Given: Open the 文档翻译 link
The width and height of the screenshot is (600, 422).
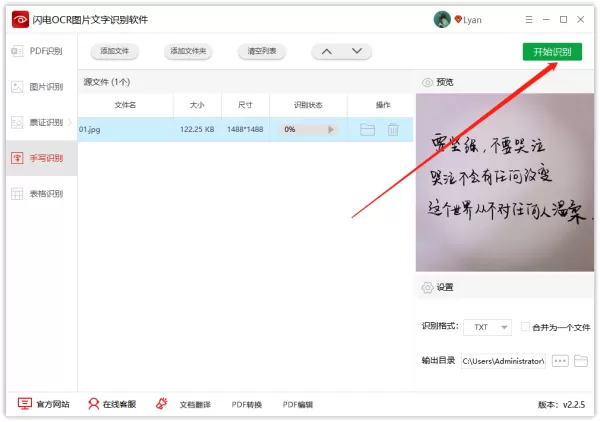Looking at the screenshot, I should [195, 405].
